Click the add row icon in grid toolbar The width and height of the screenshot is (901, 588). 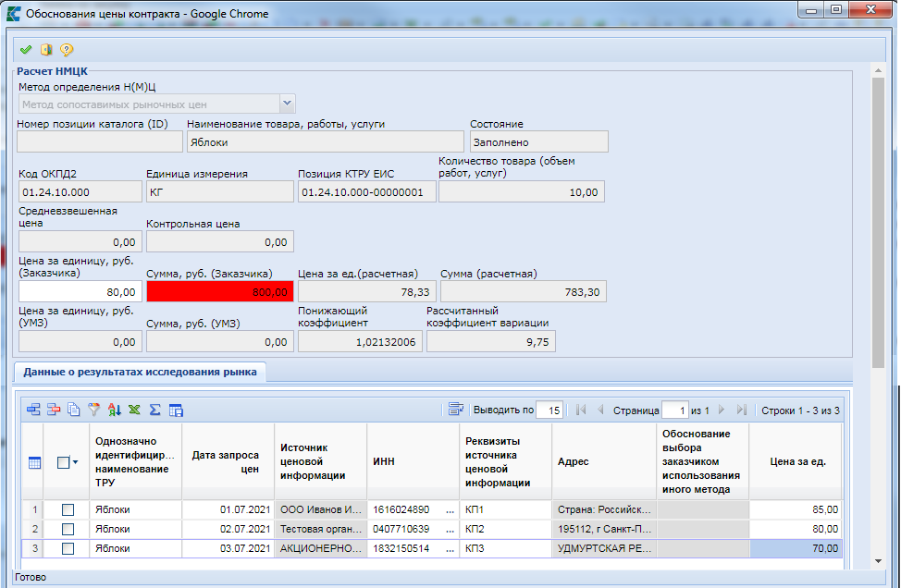[34, 410]
